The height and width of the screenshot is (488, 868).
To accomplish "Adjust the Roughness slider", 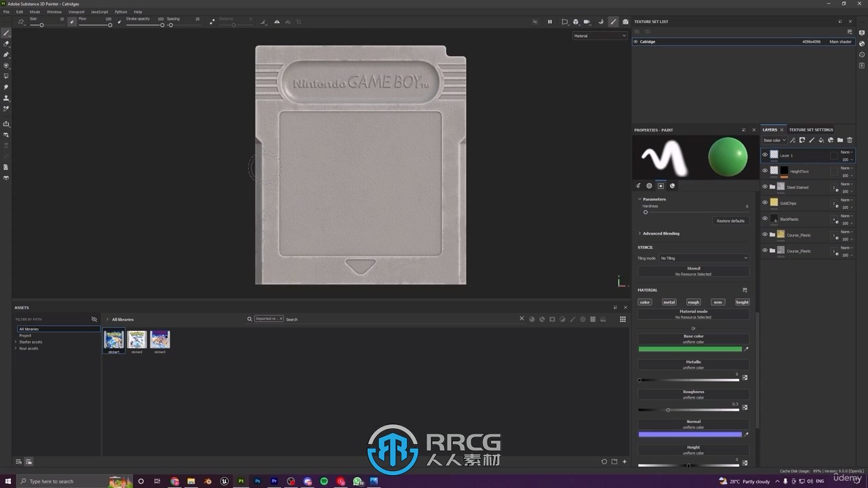I will tap(688, 409).
